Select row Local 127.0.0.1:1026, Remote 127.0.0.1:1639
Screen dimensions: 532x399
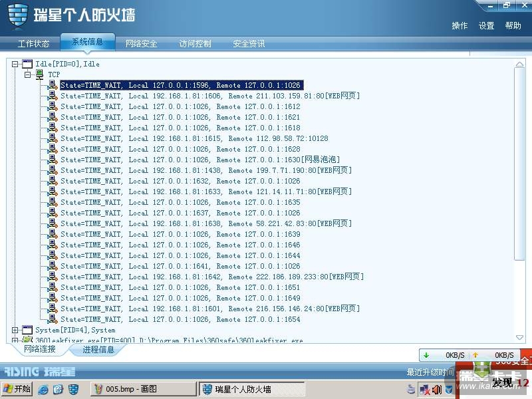pos(180,234)
